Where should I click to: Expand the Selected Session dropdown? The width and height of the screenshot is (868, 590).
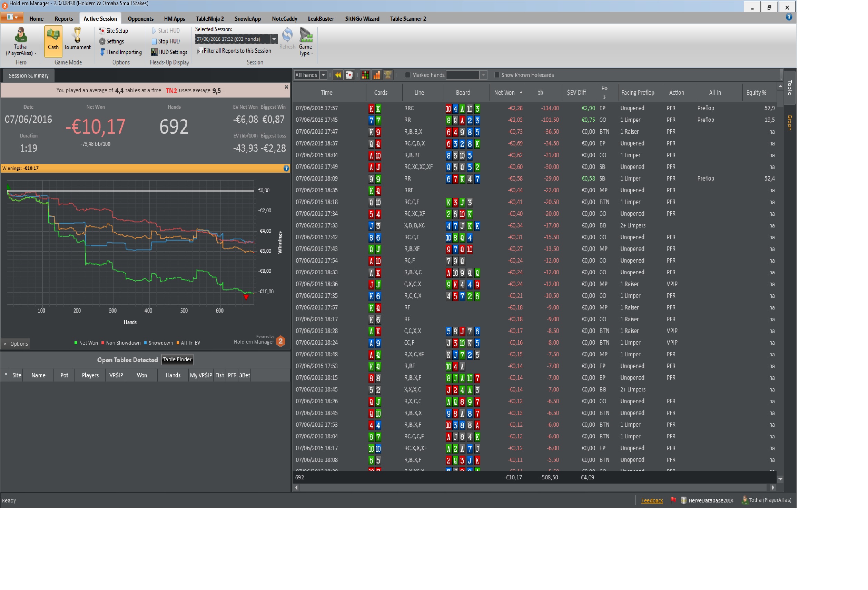pyautogui.click(x=274, y=39)
